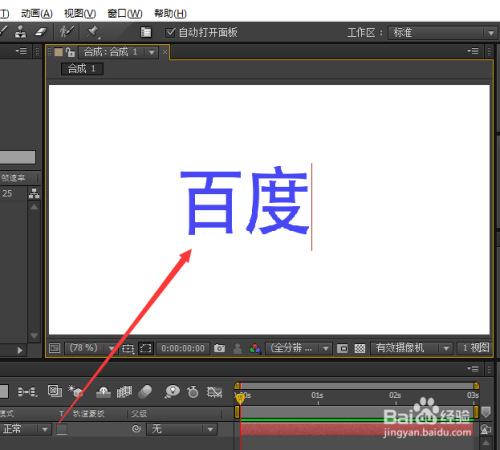
Task: Select the Puppet Pin tool
Action: (93, 32)
